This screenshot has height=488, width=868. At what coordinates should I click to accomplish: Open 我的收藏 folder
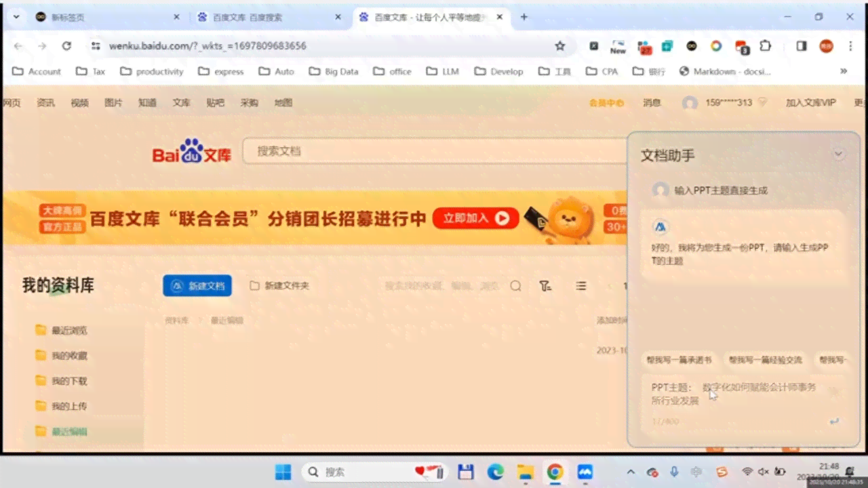[x=62, y=355]
